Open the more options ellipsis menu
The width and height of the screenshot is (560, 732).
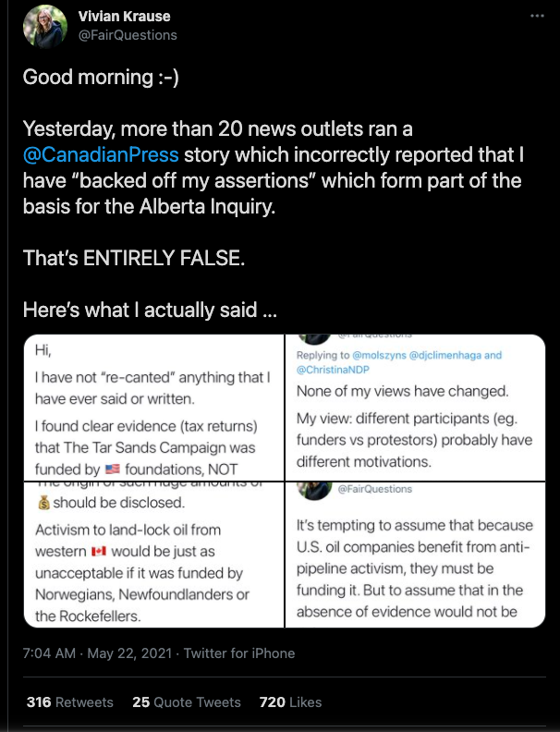[x=537, y=17]
